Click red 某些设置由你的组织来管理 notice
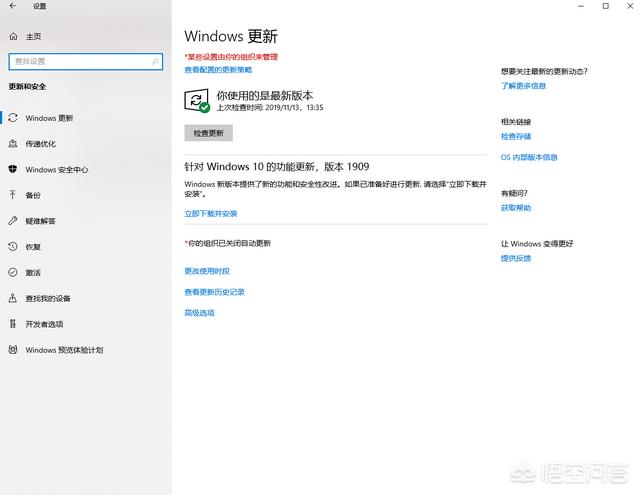640x495 pixels. (231, 57)
